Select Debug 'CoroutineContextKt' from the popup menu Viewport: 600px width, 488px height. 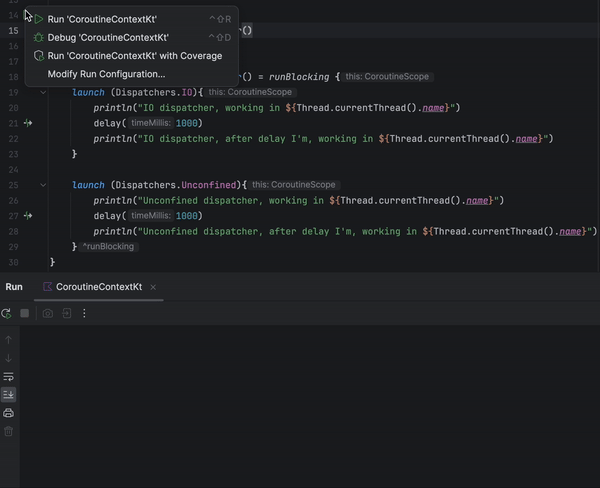click(x=108, y=37)
